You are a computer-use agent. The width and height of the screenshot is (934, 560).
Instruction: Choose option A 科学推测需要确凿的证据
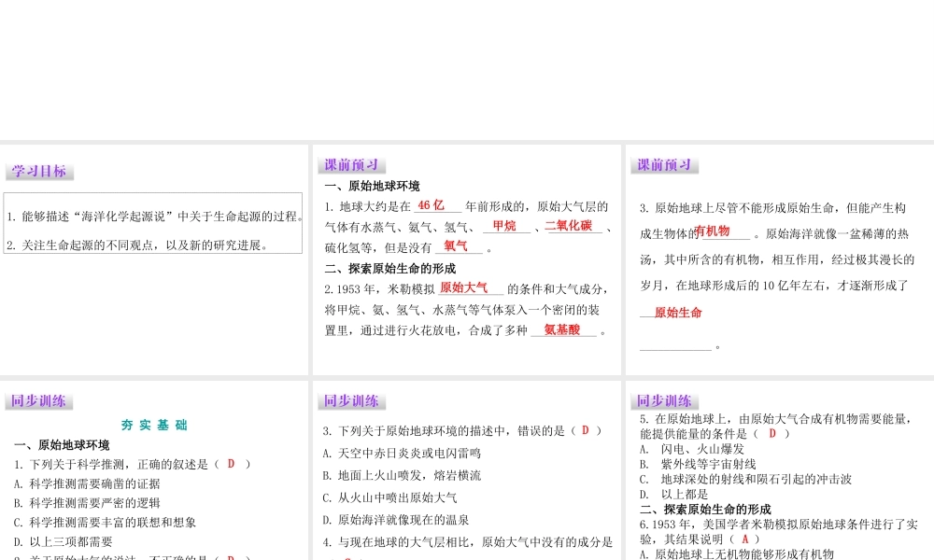click(x=87, y=483)
